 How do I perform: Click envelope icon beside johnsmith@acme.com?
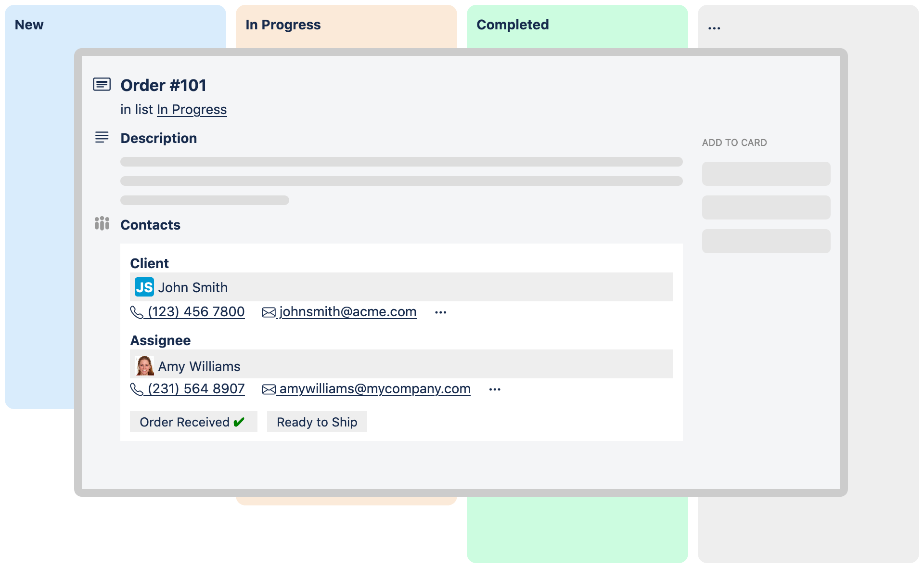(x=269, y=312)
